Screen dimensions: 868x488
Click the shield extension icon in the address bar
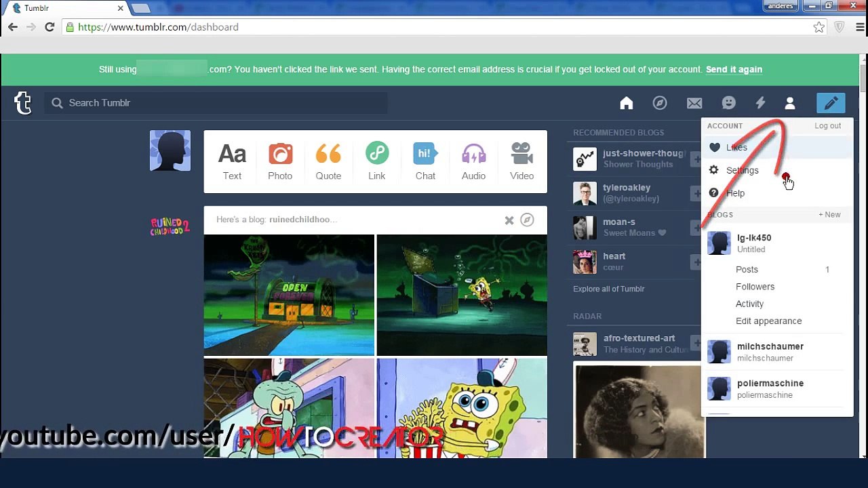pos(840,27)
